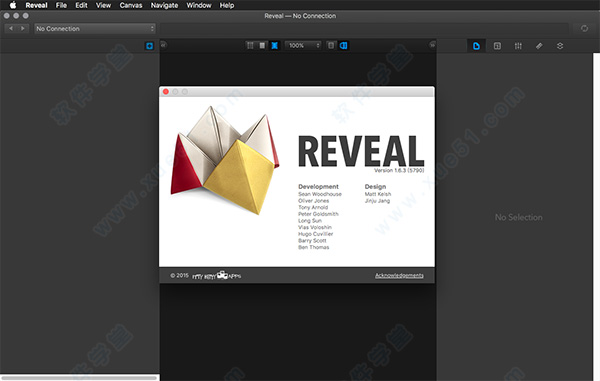Collapse the right inspector panel
The image size is (600, 381).
(x=432, y=45)
